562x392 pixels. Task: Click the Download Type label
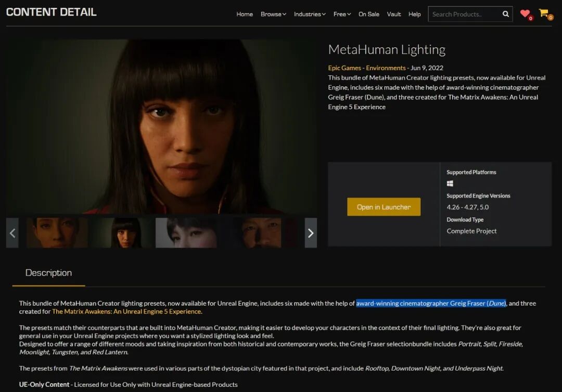[465, 220]
